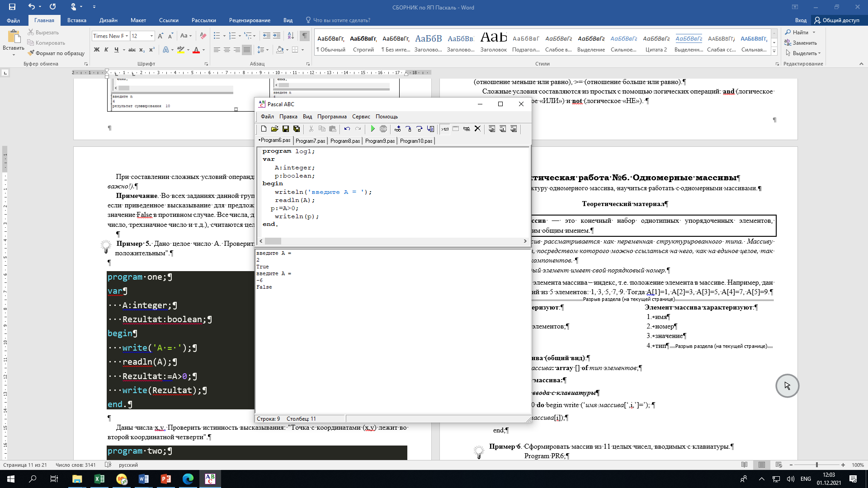Screen dimensions: 868x488
Task: Toggle Bold (Ж) formatting
Action: 97,50
